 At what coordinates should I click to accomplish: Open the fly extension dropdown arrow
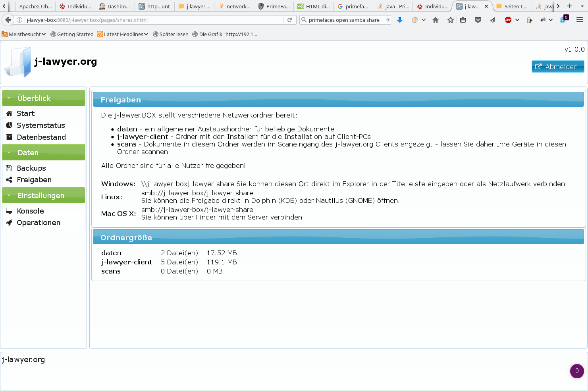(551, 20)
